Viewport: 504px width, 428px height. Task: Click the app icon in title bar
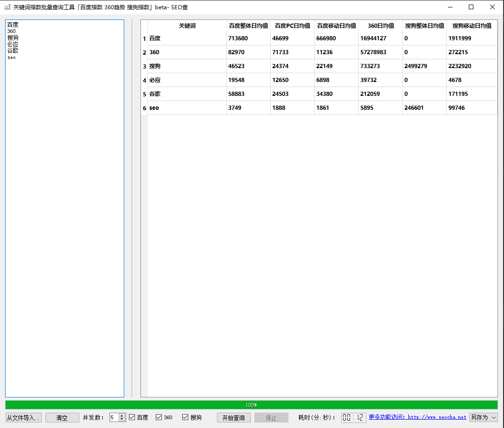7,7
